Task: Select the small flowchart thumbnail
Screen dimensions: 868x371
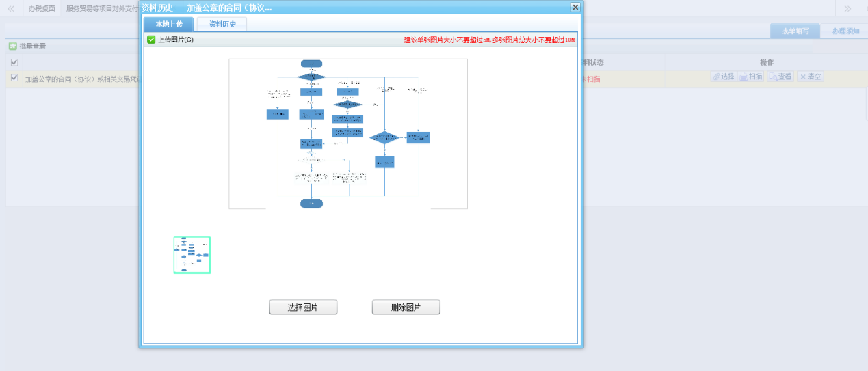Action: tap(192, 255)
